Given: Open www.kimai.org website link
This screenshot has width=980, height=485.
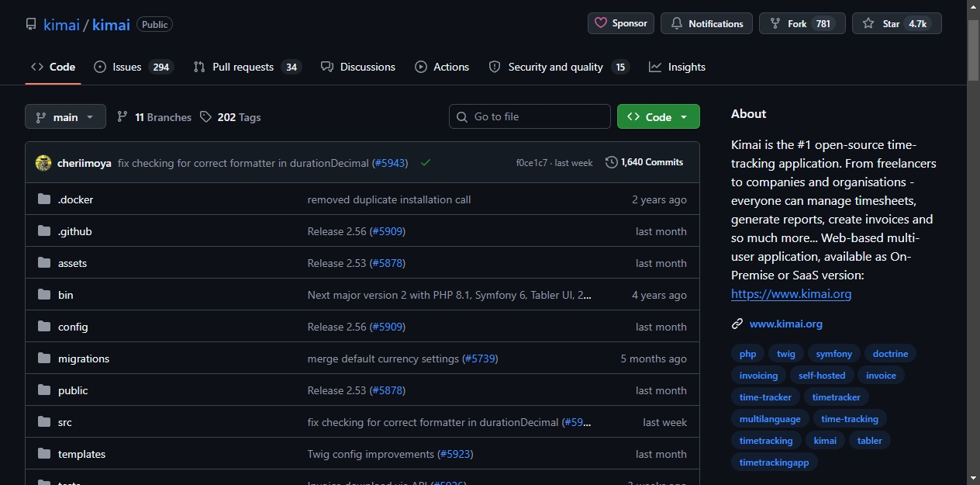Looking at the screenshot, I should (x=786, y=324).
